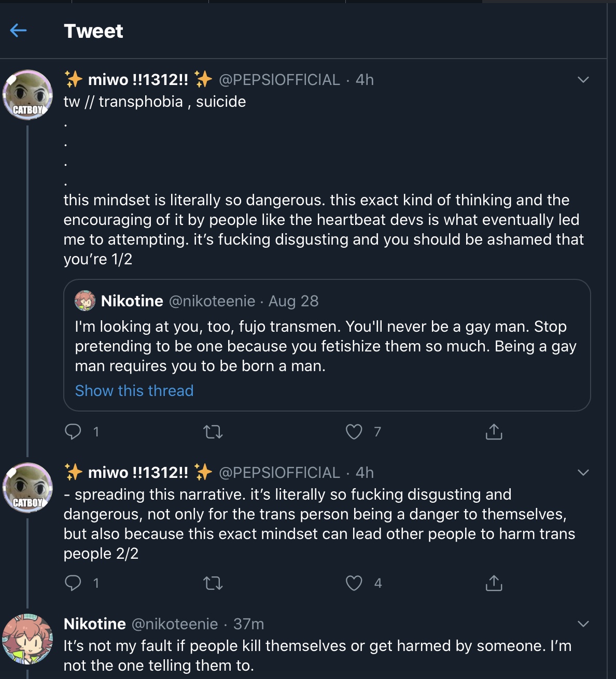
Task: Open the second miwo tweet's chevron menu
Action: pos(583,473)
